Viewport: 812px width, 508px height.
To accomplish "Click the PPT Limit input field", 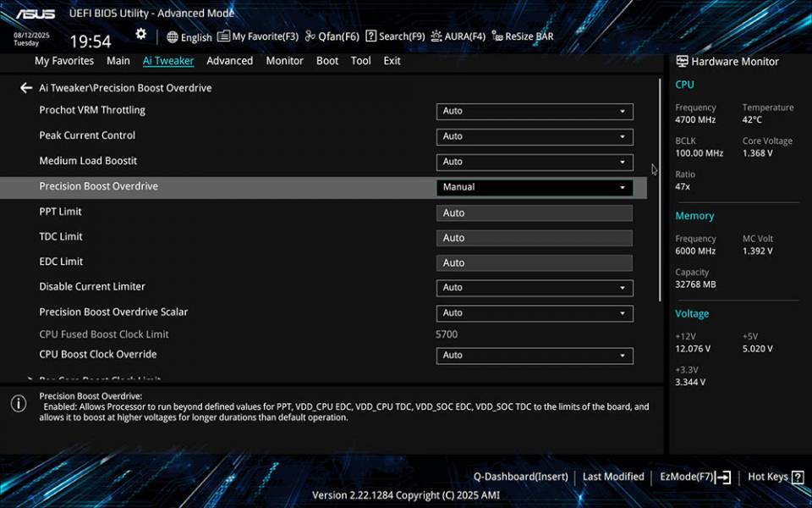I will [535, 212].
